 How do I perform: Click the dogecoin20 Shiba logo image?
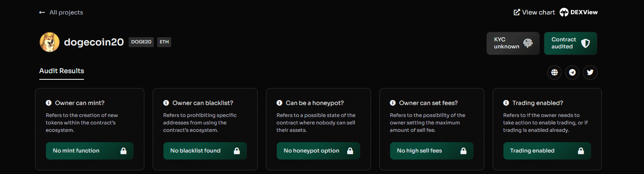point(50,42)
